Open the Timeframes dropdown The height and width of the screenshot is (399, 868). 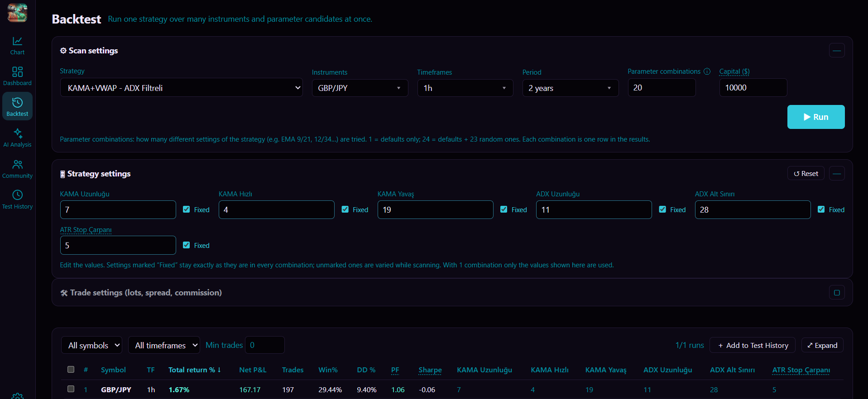coord(465,88)
